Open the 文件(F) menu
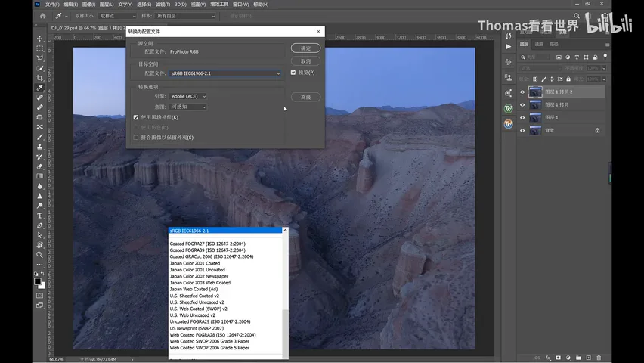Viewport: 644px width, 363px height. coord(52,5)
